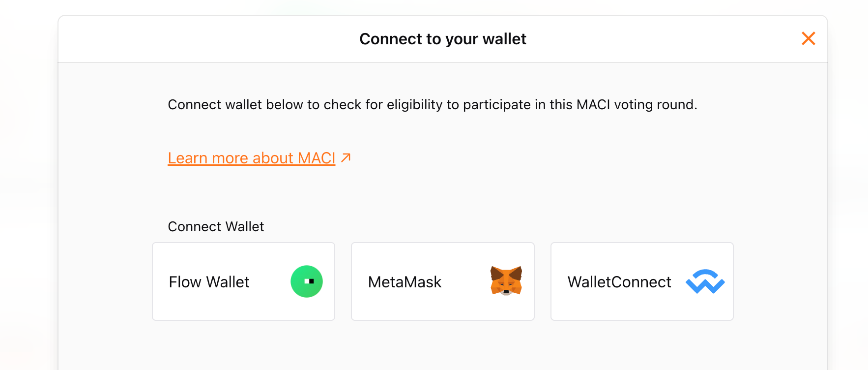Click the word "MACI" in the description
This screenshot has width=868, height=370.
[593, 104]
